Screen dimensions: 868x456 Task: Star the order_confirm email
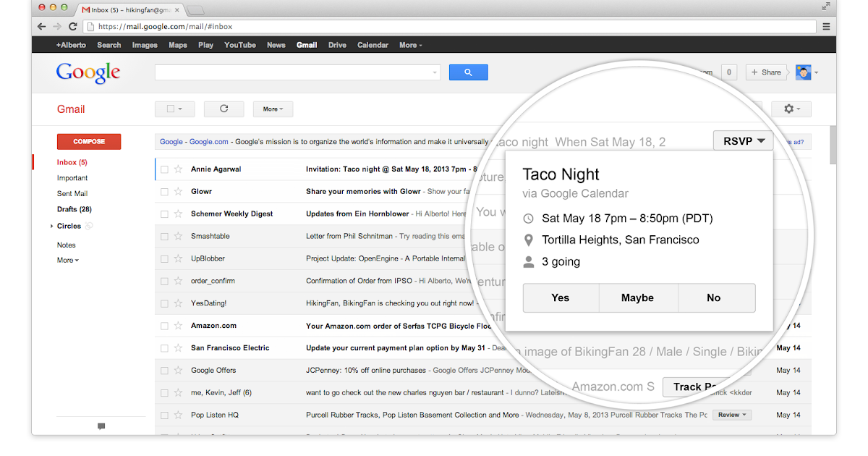click(178, 281)
